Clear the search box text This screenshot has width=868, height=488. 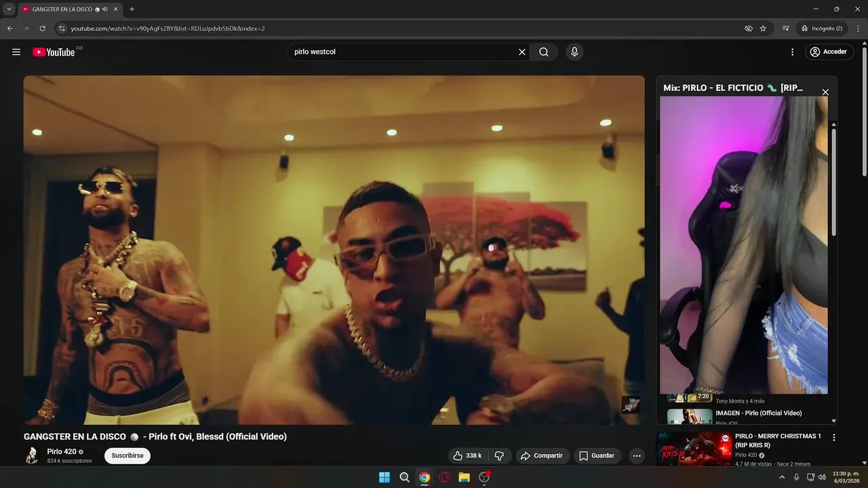(x=522, y=52)
